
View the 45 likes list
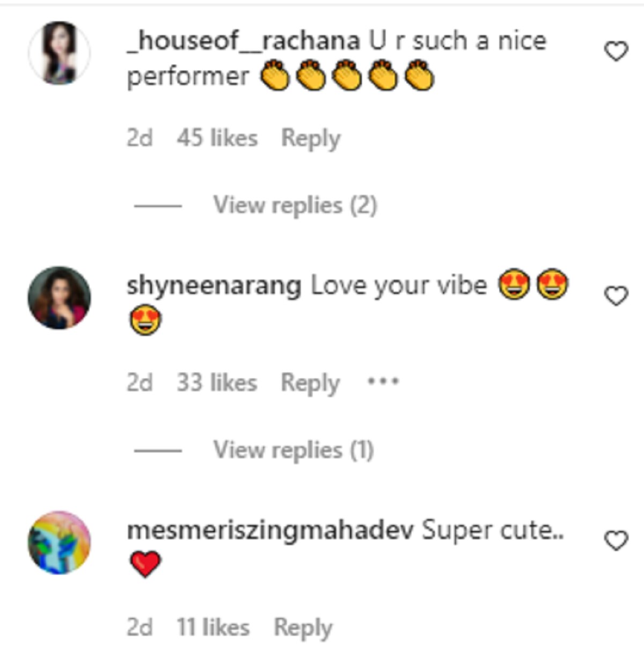217,138
